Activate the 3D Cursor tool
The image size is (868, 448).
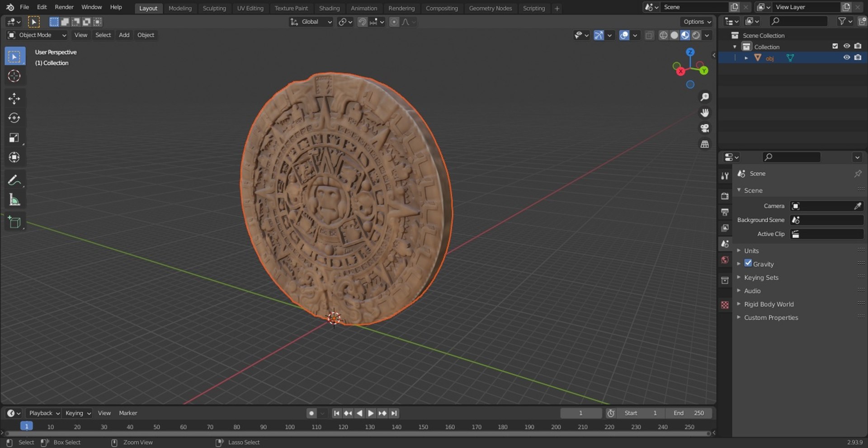(14, 76)
